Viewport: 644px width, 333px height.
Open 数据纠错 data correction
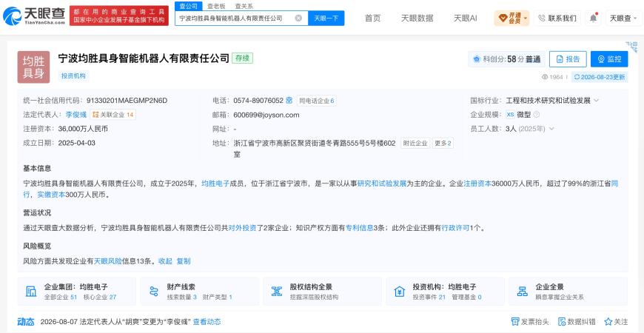pos(578,321)
